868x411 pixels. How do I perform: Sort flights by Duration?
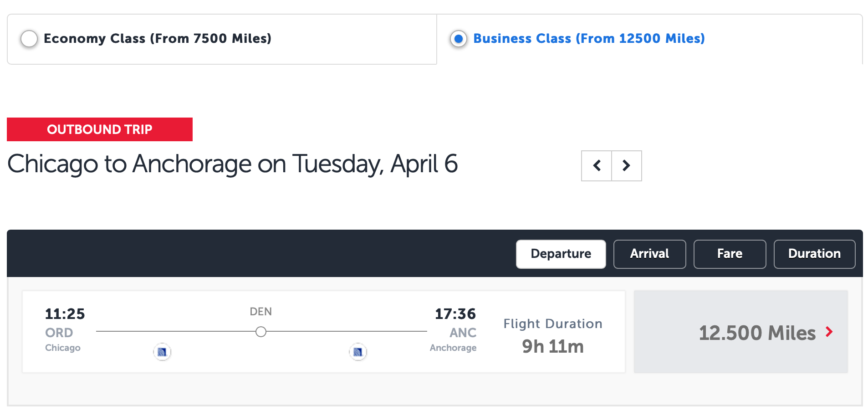point(815,254)
